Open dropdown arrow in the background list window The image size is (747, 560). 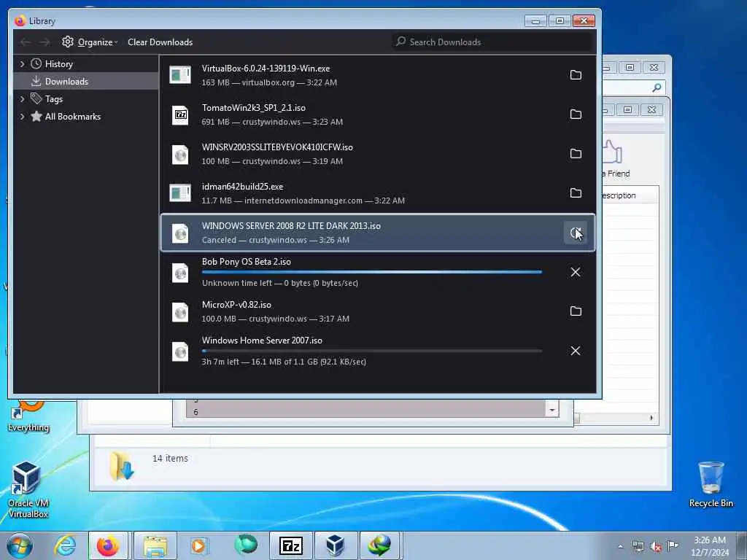(x=551, y=410)
